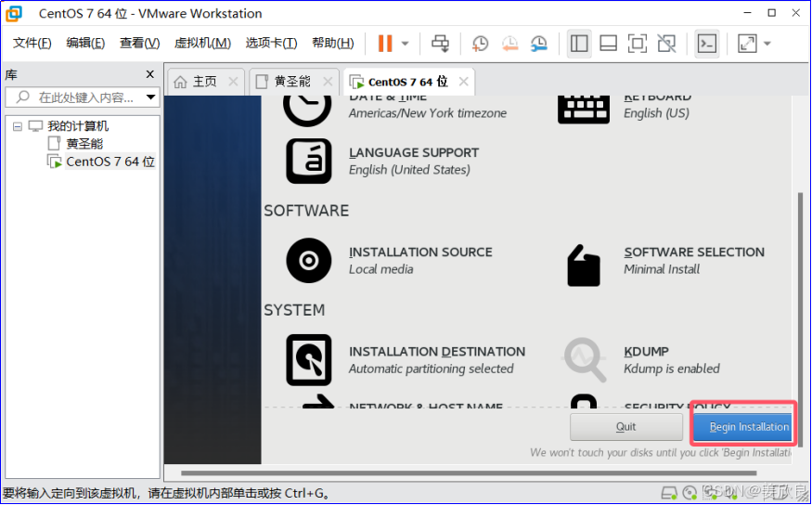Open the 编辑(E) menu
Viewport: 812px width, 505px height.
[x=85, y=43]
